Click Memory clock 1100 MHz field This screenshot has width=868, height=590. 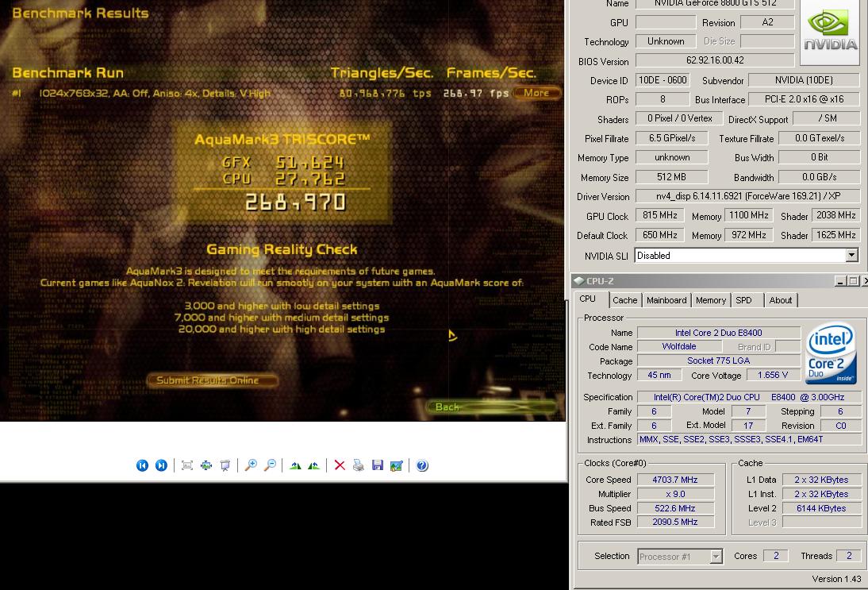click(749, 215)
